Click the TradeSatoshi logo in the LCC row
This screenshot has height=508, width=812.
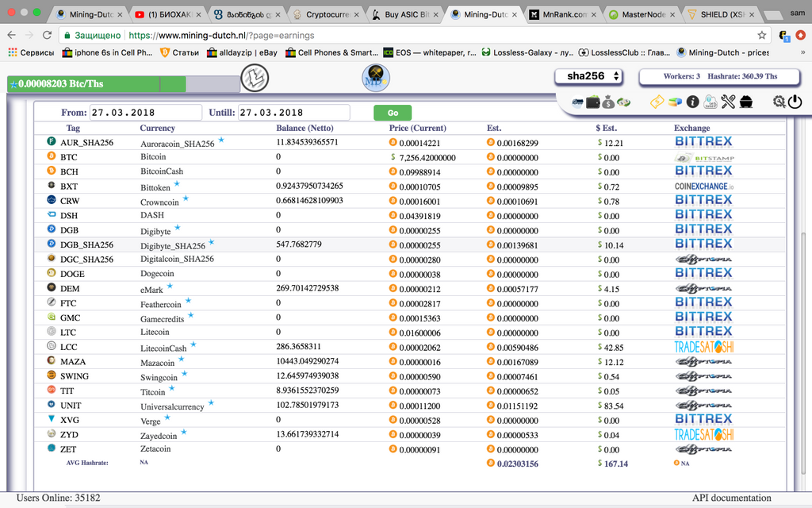pos(704,347)
